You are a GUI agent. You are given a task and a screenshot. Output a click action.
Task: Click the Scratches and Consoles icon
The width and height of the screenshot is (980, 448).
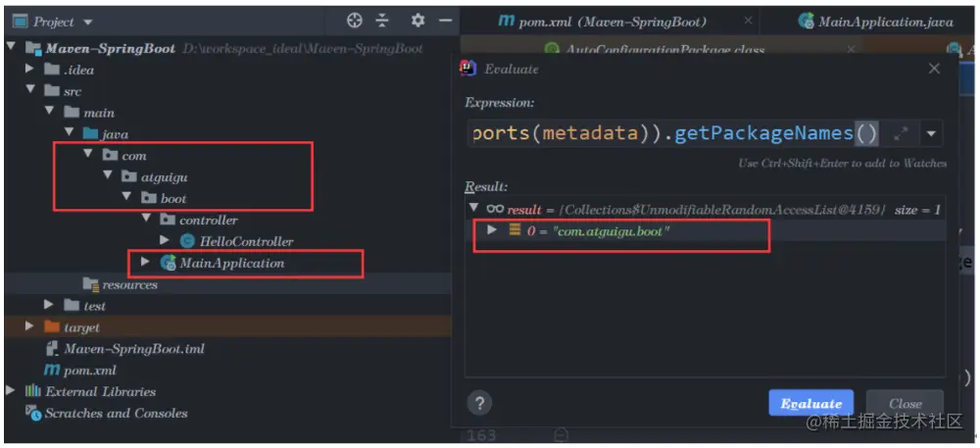point(33,413)
